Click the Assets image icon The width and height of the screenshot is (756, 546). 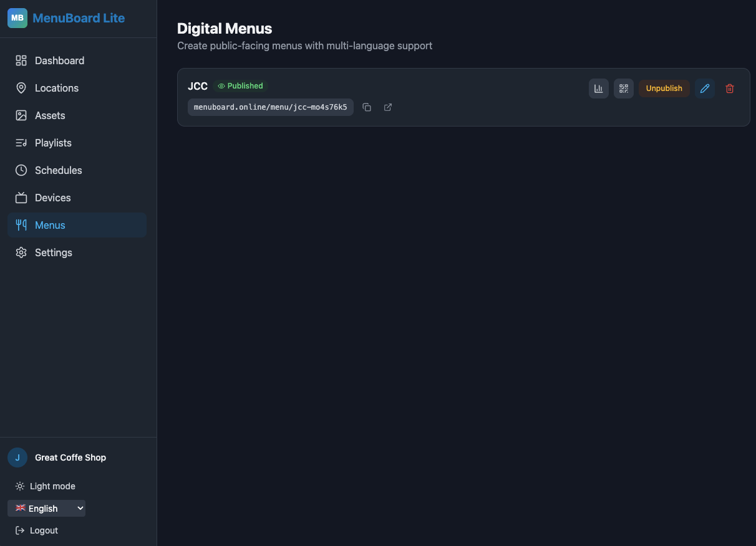point(21,115)
